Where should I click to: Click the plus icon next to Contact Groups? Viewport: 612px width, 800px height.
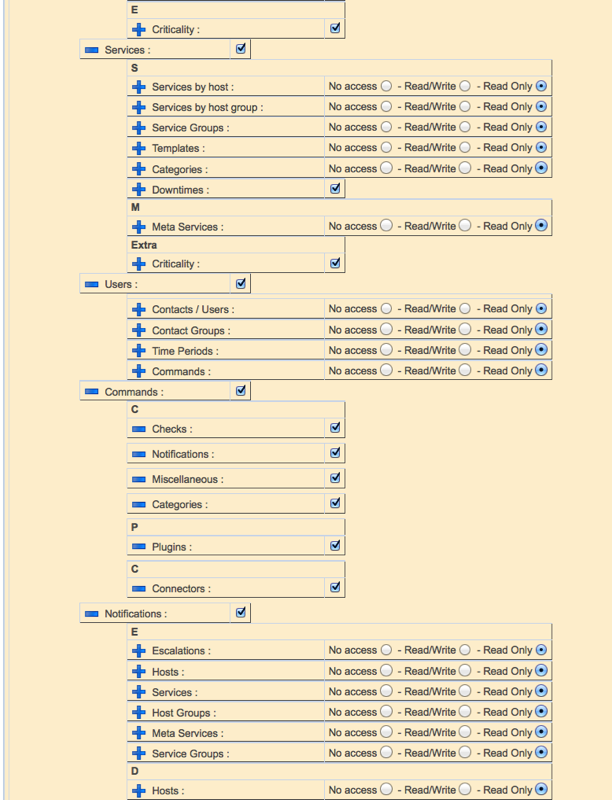tap(139, 330)
